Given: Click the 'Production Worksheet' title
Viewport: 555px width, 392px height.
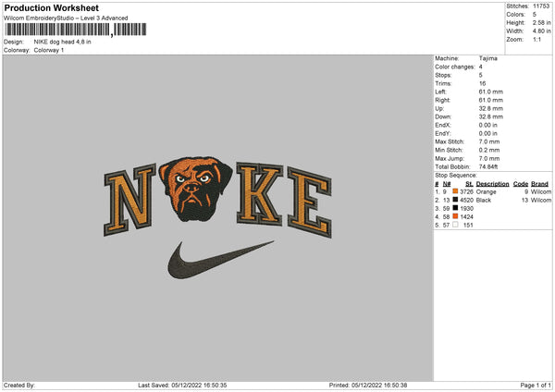Looking at the screenshot, I should pyautogui.click(x=52, y=7).
